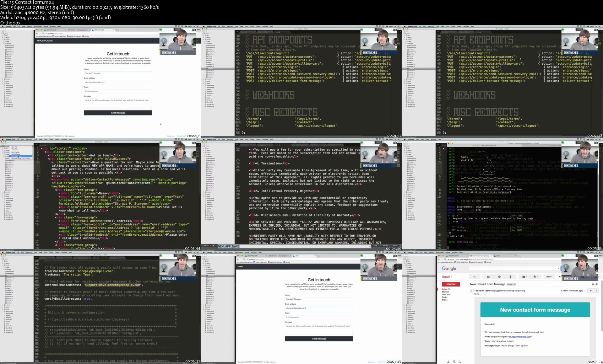Click the Wi-Fi icon in the 00:01:52 frame menu bar
Screen dimensions: 603x364
380,26
